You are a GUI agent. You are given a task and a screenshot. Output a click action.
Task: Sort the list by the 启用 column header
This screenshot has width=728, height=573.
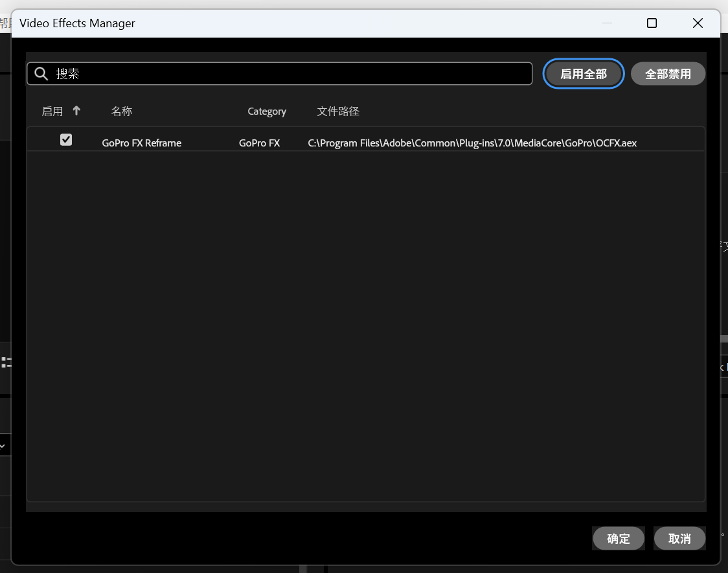[x=53, y=110]
